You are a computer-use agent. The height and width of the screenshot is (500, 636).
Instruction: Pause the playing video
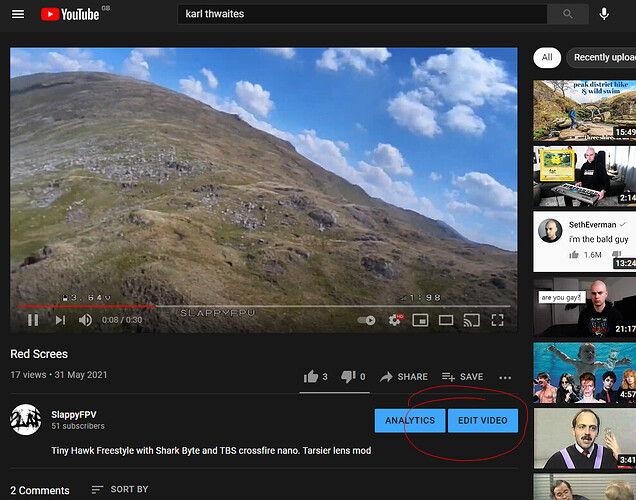point(33,320)
